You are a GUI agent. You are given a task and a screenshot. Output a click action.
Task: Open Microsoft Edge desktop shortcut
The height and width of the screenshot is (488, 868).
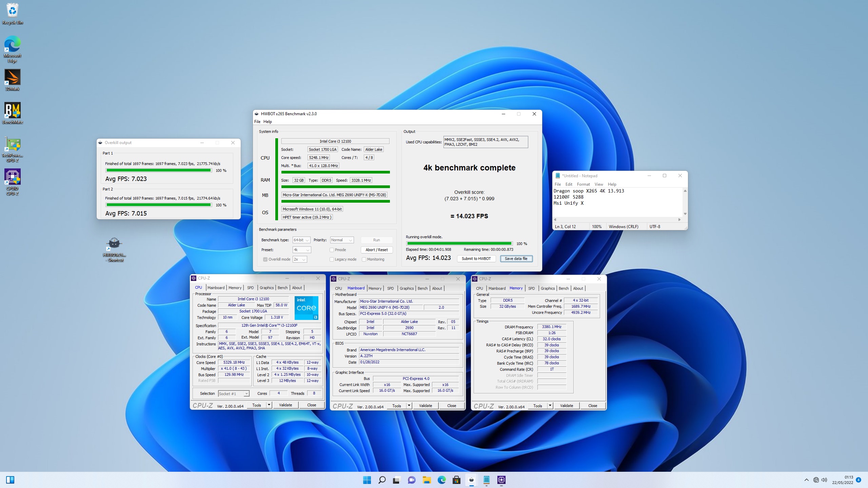tap(13, 49)
